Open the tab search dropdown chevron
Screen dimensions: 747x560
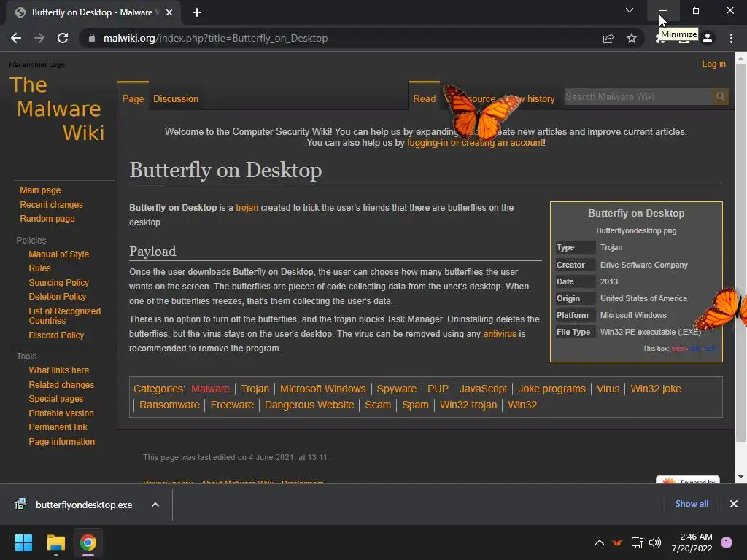[x=630, y=10]
